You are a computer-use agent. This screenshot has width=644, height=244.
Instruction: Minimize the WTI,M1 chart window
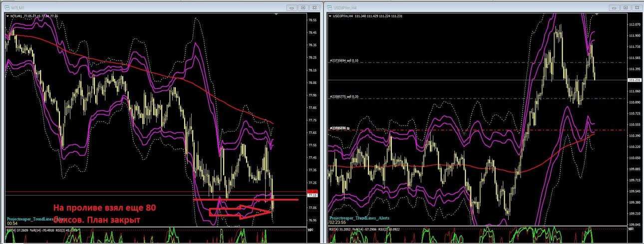[x=292, y=7]
